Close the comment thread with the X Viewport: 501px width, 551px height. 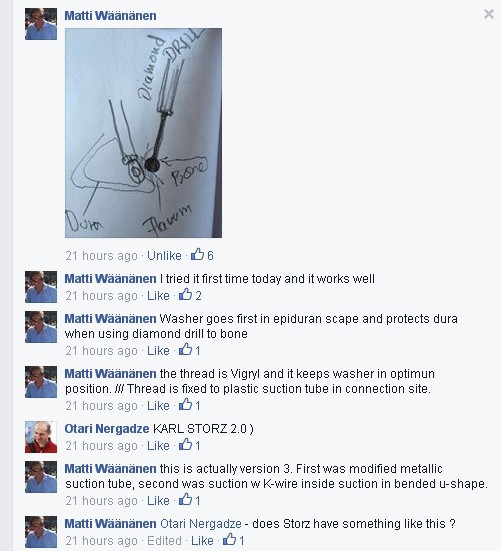click(489, 14)
